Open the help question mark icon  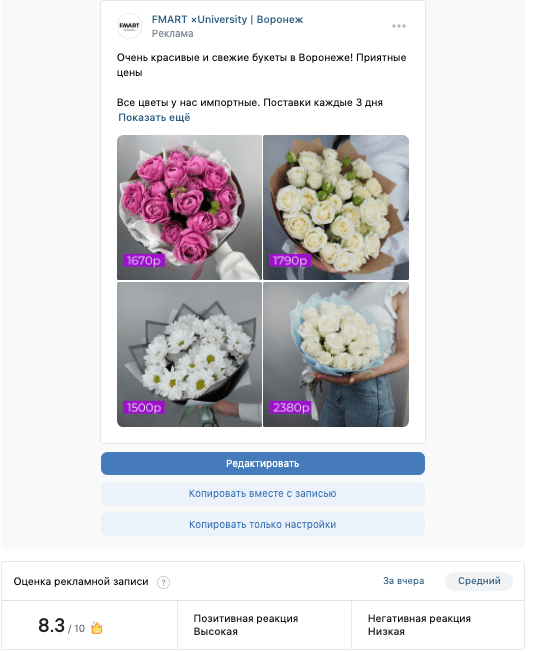(x=163, y=582)
